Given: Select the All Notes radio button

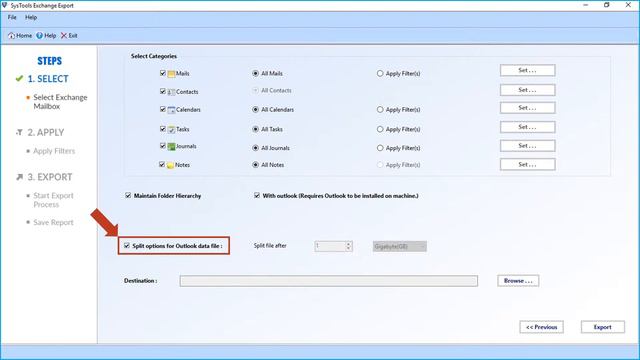Looking at the screenshot, I should (x=256, y=165).
